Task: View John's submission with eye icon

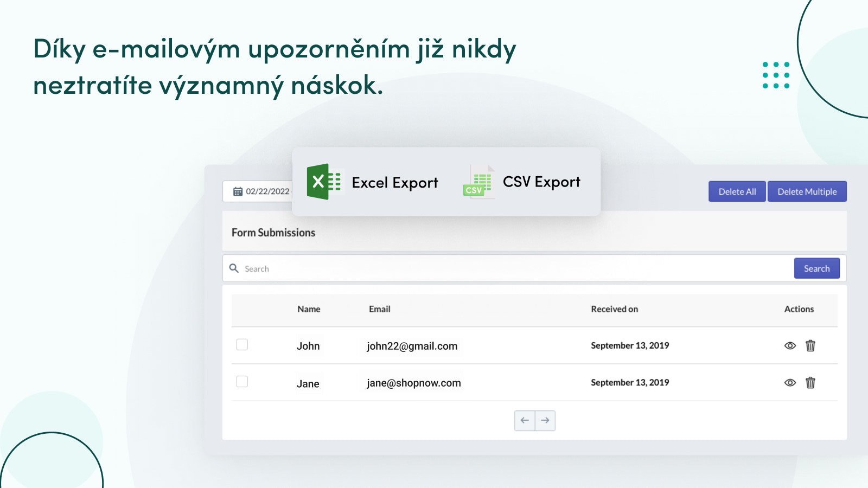Action: 790,346
